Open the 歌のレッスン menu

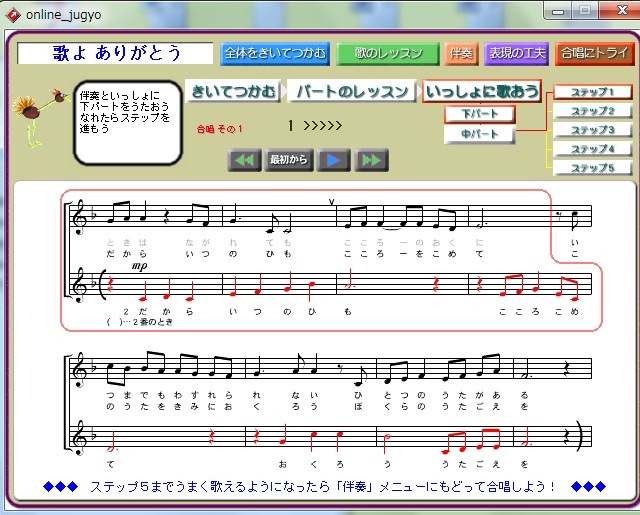(x=388, y=53)
